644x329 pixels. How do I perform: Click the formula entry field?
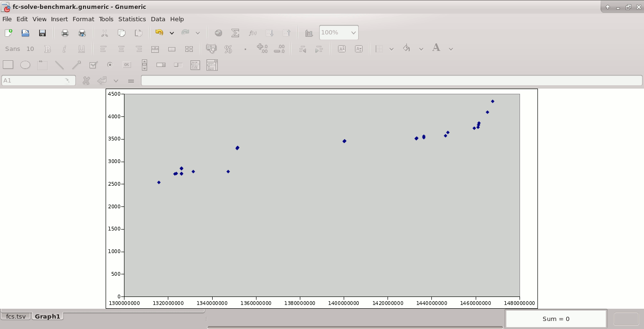pos(391,81)
